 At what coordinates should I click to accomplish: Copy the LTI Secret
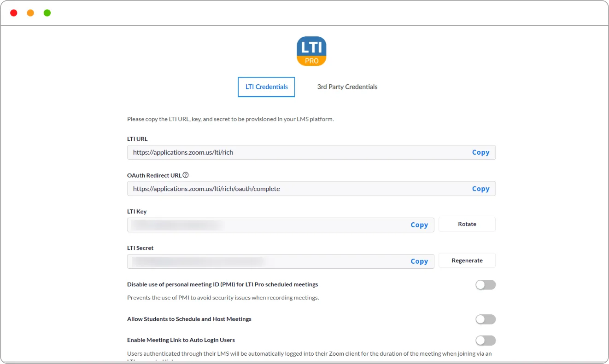click(419, 261)
